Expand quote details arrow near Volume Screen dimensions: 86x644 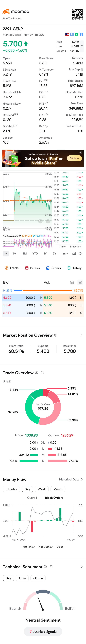pyautogui.click(x=82, y=46)
